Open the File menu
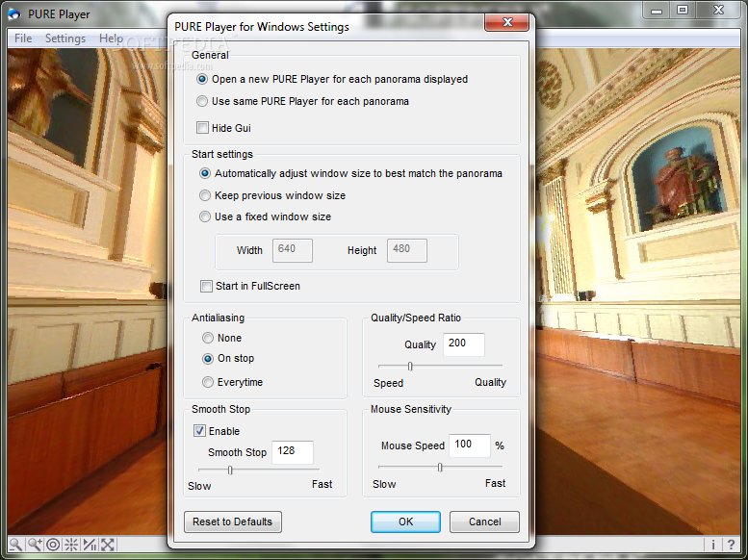The height and width of the screenshot is (560, 748). pyautogui.click(x=23, y=38)
